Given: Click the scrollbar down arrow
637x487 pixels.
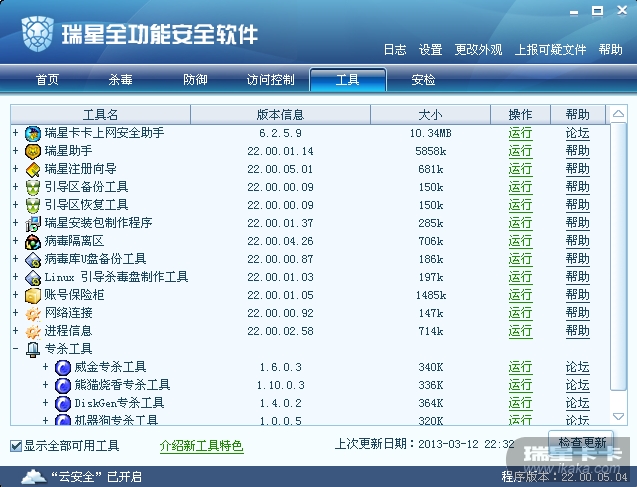Looking at the screenshot, I should tap(619, 416).
